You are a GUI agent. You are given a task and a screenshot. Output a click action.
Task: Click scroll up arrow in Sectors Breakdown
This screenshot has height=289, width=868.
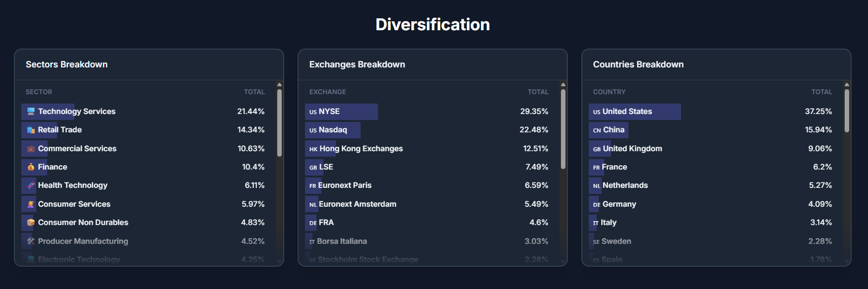coord(279,85)
